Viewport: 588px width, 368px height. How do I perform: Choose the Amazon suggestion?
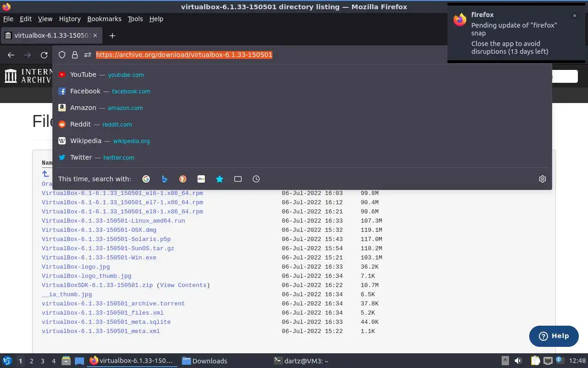click(x=302, y=108)
